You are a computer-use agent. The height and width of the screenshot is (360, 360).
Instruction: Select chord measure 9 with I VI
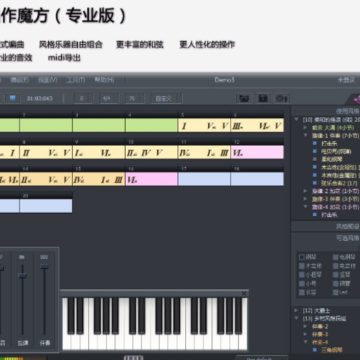point(99,152)
